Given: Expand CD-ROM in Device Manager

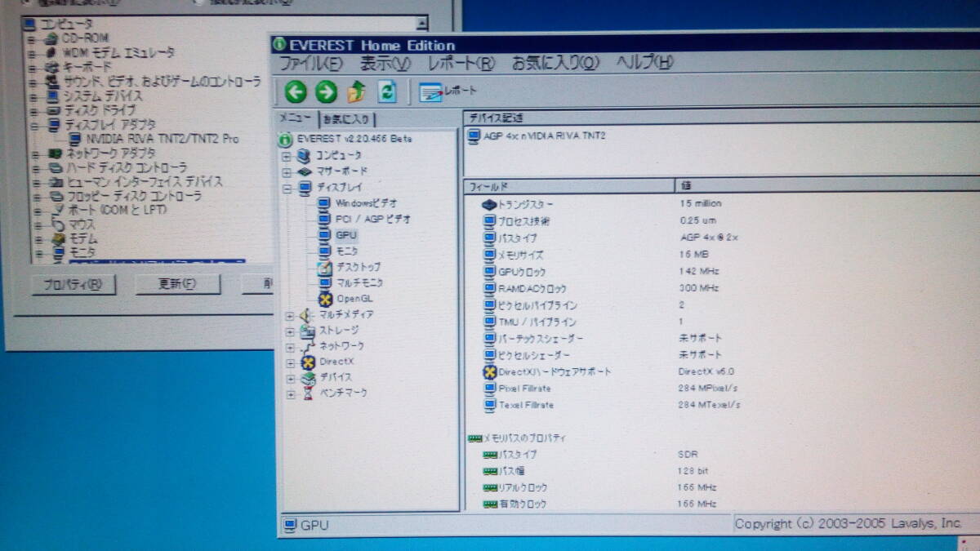Looking at the screenshot, I should [x=31, y=38].
